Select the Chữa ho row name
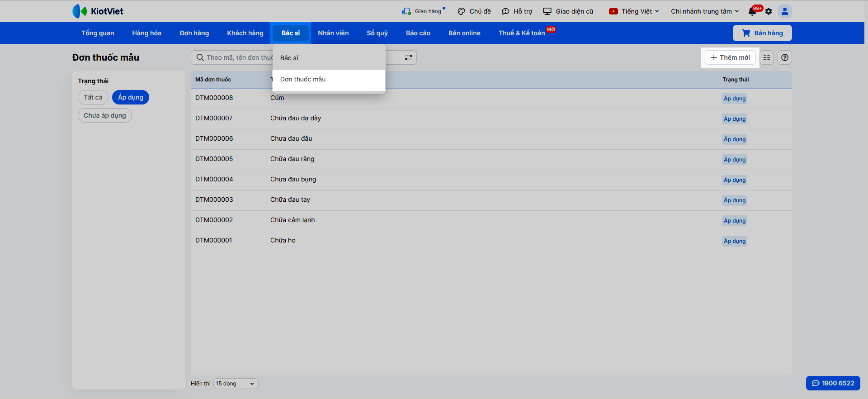The image size is (868, 399). [283, 240]
